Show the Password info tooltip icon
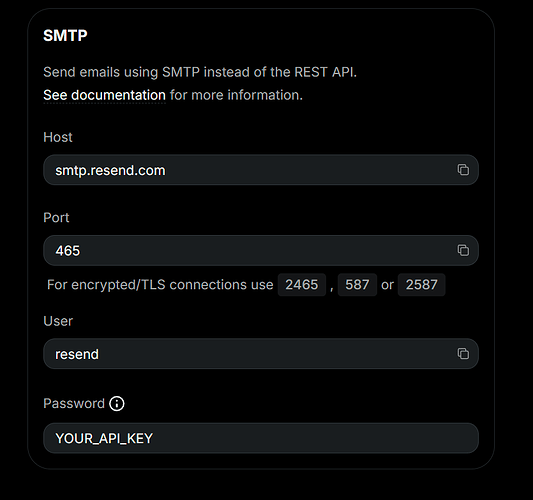The height and width of the screenshot is (500, 533). [x=117, y=403]
